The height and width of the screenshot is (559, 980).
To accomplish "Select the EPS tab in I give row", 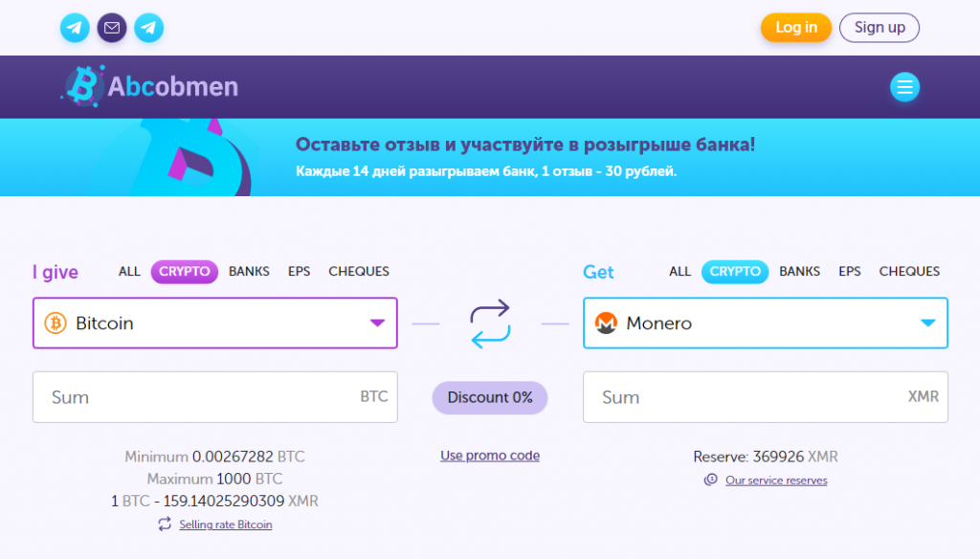I will [x=299, y=272].
